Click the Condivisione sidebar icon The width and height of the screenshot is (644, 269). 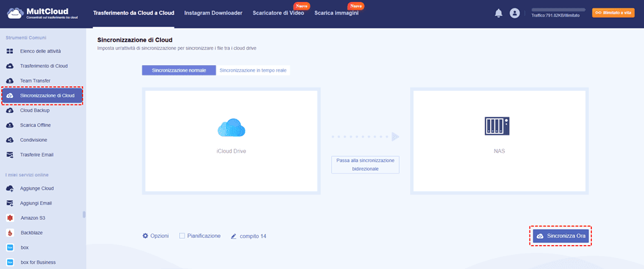point(10,140)
